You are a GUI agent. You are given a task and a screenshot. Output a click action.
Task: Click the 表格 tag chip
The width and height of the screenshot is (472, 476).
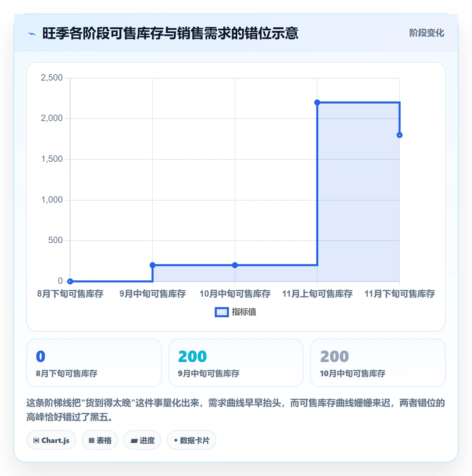100,440
